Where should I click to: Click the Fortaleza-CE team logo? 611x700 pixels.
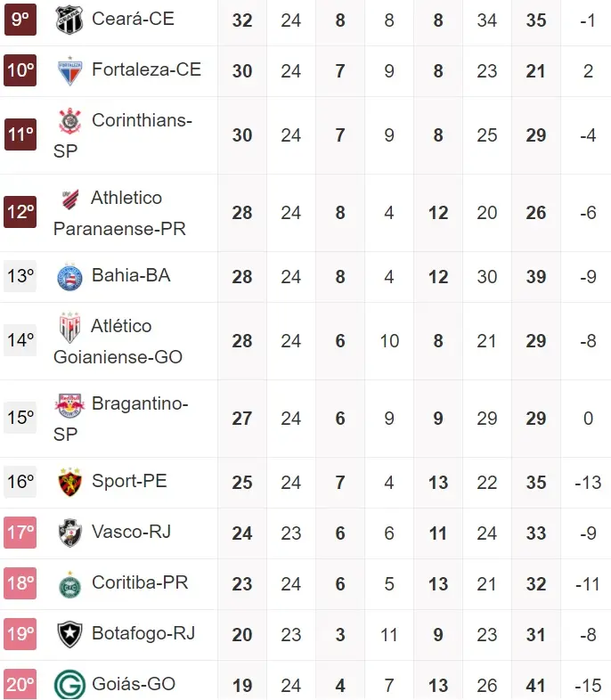click(x=69, y=70)
